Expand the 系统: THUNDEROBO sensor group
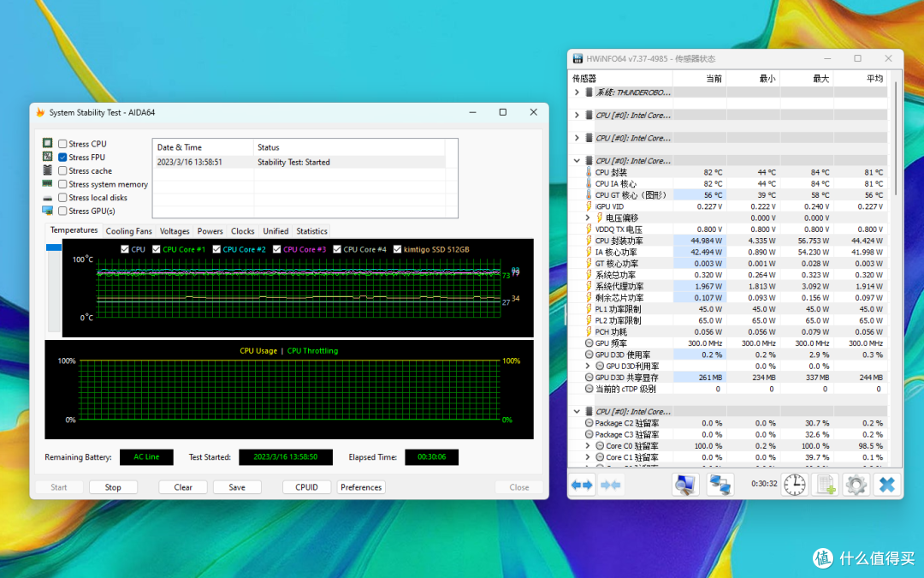Image resolution: width=924 pixels, height=578 pixels. coord(577,92)
